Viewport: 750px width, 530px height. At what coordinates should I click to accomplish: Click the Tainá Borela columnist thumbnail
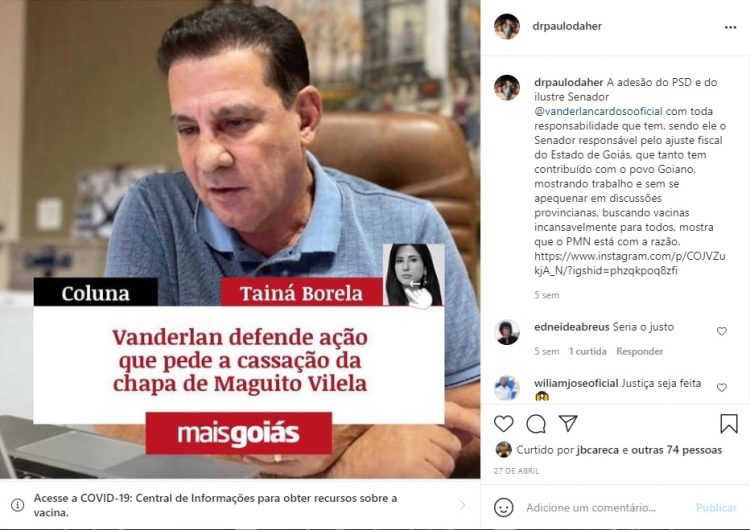(414, 275)
